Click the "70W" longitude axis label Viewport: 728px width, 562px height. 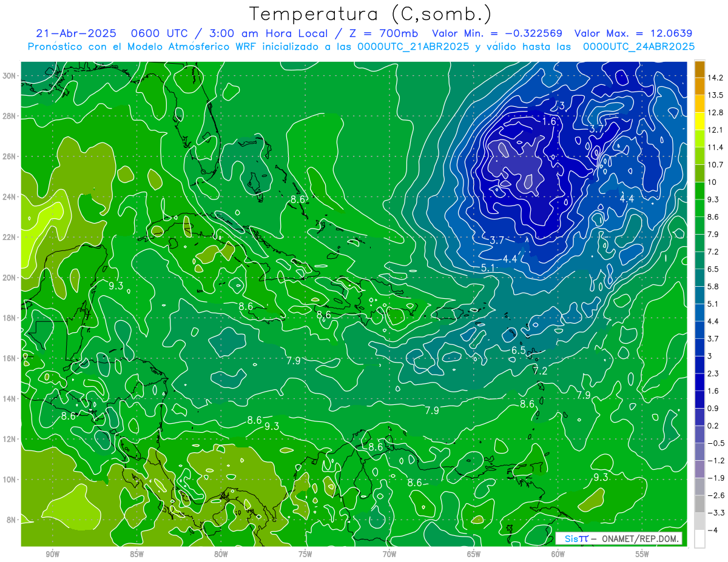[389, 554]
